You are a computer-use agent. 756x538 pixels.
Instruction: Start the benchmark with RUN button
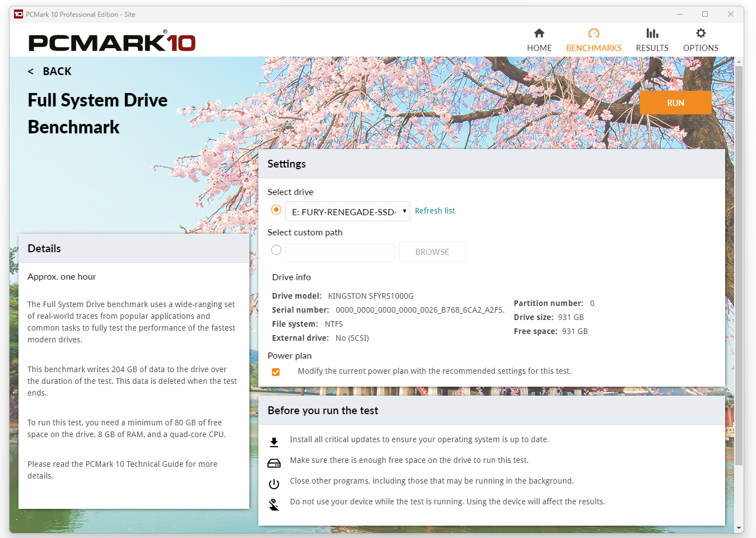click(675, 103)
